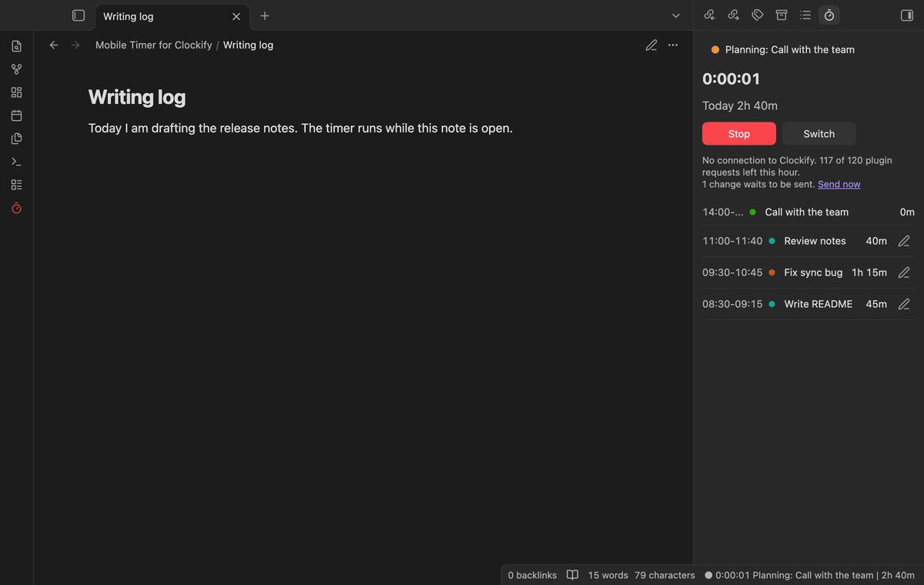The height and width of the screenshot is (585, 924).
Task: Click the ribbon icon with squares and lines
Action: pyautogui.click(x=17, y=186)
